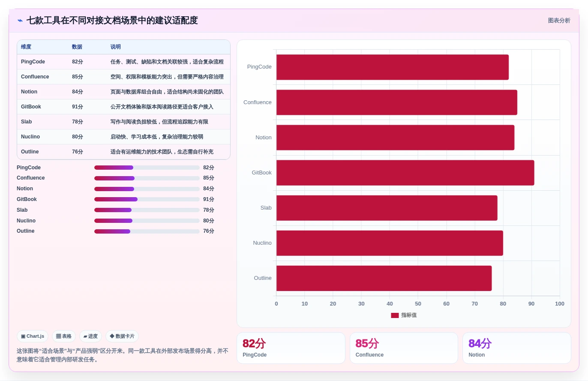Click GitBook row in the table

coord(123,107)
